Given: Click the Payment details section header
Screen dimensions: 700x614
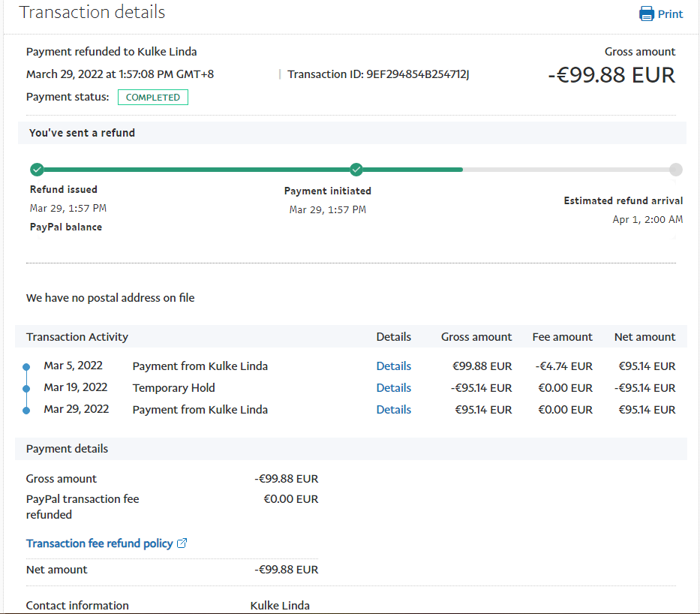Looking at the screenshot, I should 67,449.
